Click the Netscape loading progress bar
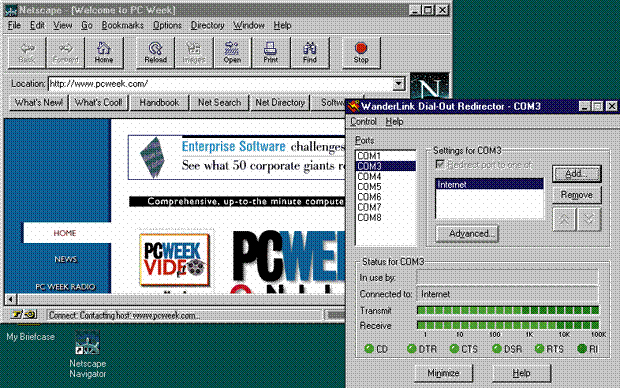This screenshot has height=388, width=620. click(335, 315)
